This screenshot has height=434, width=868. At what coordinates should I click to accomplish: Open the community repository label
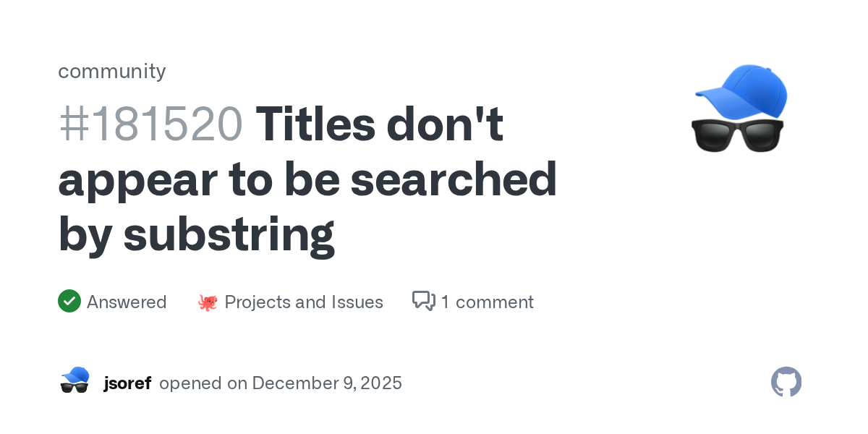pos(112,71)
